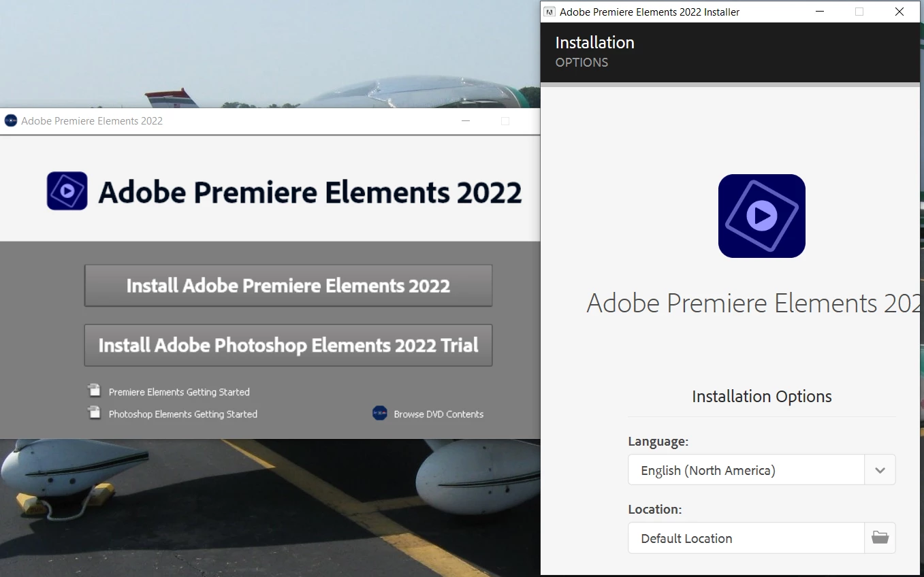924x577 pixels.
Task: Minimize the Adobe Premiere Elements 2022 launcher
Action: (466, 120)
